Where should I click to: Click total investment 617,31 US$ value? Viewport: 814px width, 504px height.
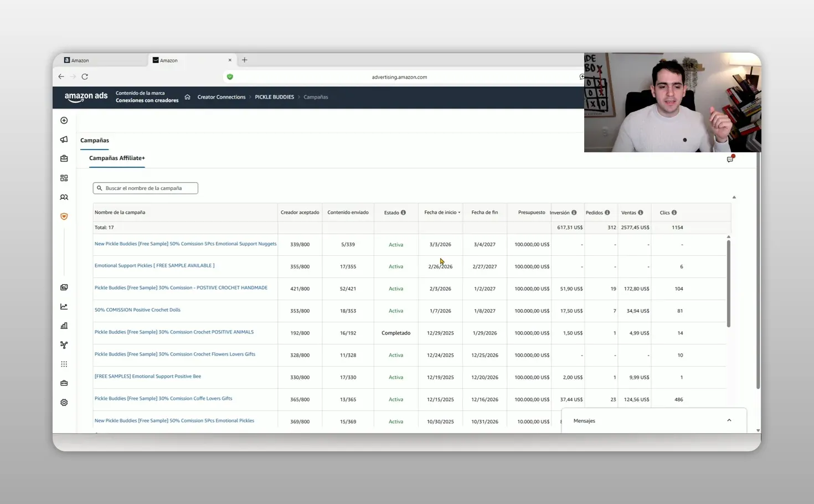point(570,228)
